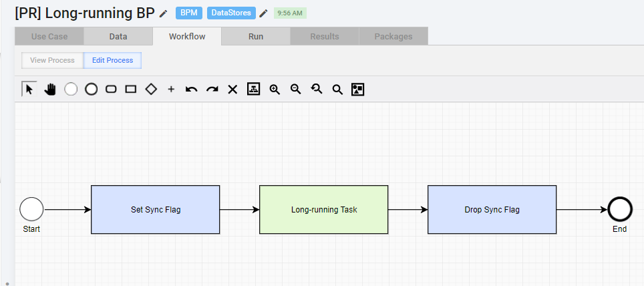The image size is (644, 286).
Task: Select the arrow from Long-running Task to Drop Sync Flag
Action: pos(408,210)
